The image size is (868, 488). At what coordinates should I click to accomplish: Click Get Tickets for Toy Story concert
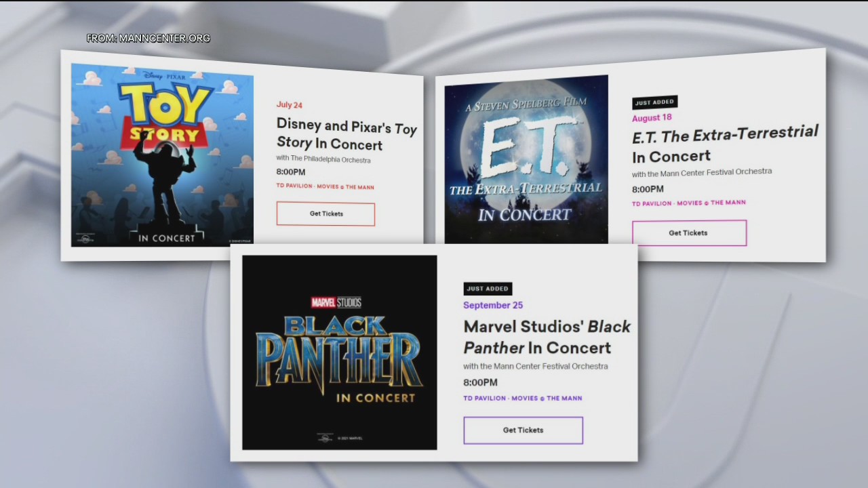tap(325, 213)
